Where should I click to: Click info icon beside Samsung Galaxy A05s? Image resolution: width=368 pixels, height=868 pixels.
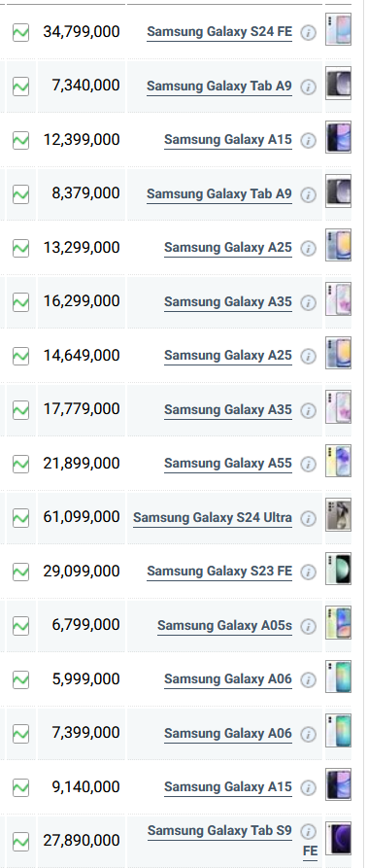click(308, 626)
